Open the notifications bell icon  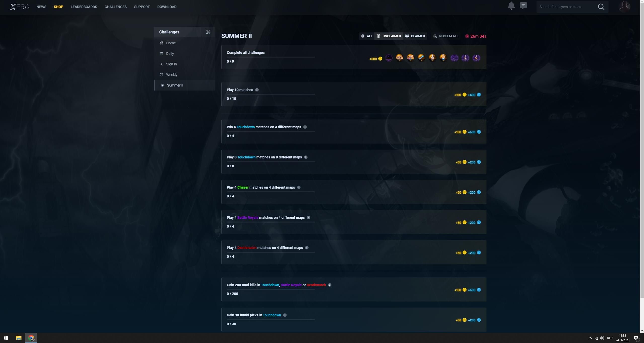tap(511, 6)
